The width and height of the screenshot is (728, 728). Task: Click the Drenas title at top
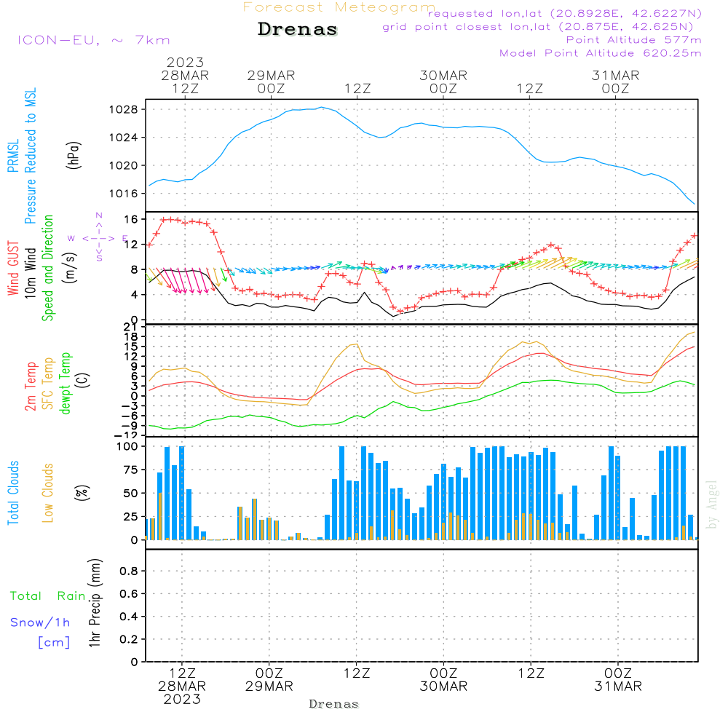click(298, 29)
